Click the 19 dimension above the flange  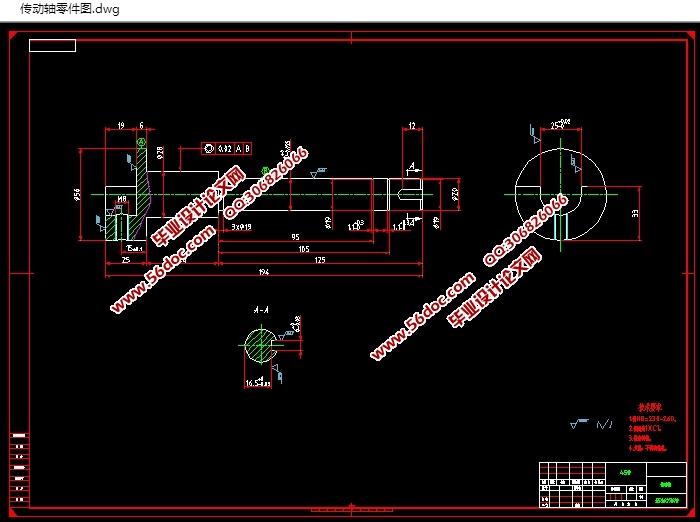121,125
